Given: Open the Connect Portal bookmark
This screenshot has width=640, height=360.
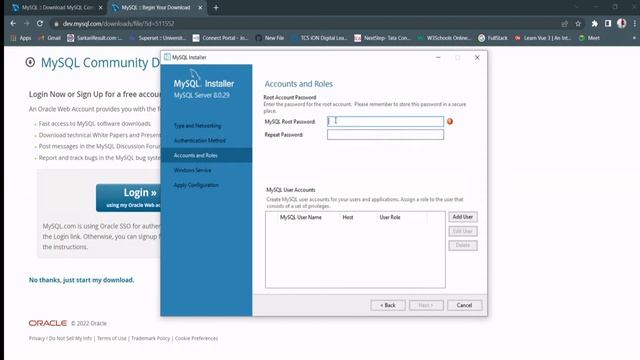Looking at the screenshot, I should [x=220, y=38].
